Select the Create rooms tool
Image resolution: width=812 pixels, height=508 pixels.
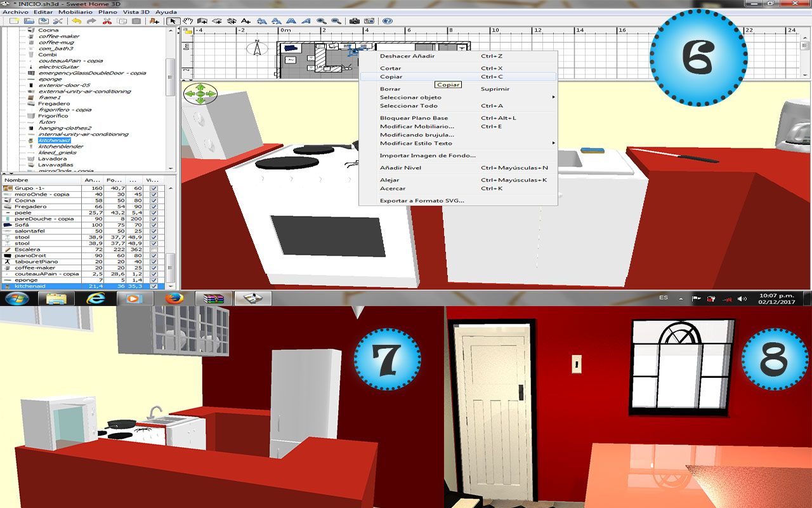tap(217, 21)
